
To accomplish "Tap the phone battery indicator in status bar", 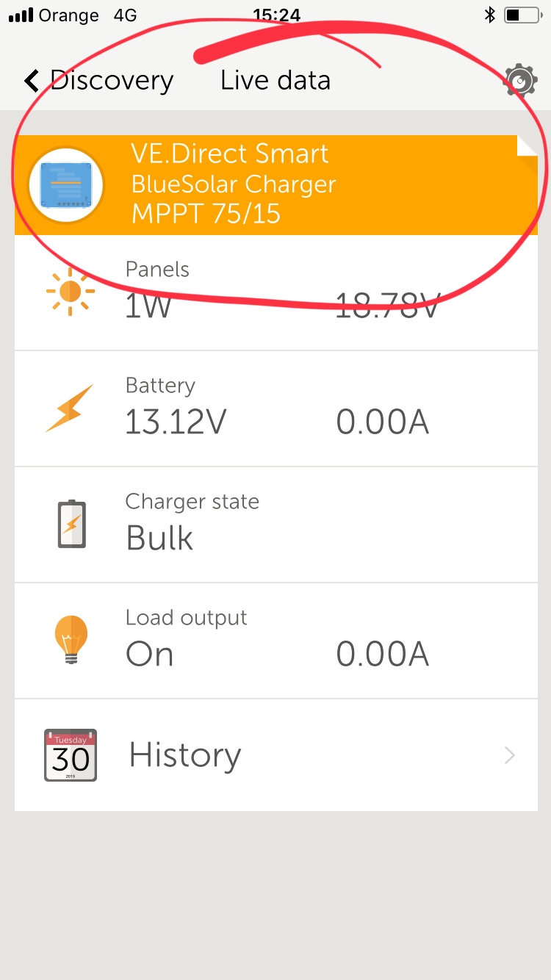I will (x=523, y=15).
